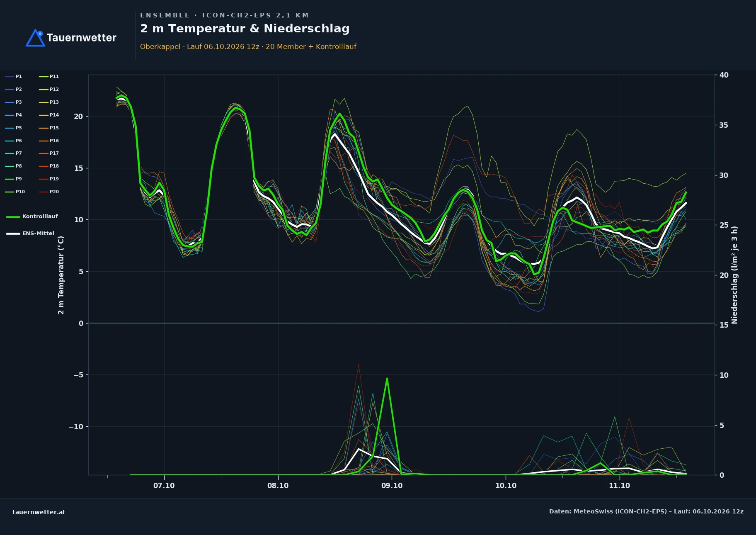Click the P7 legend label
The height and width of the screenshot is (535, 756).
click(x=19, y=153)
